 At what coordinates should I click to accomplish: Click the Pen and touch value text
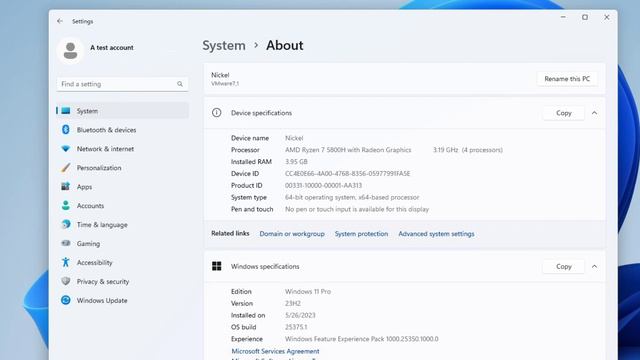click(357, 209)
